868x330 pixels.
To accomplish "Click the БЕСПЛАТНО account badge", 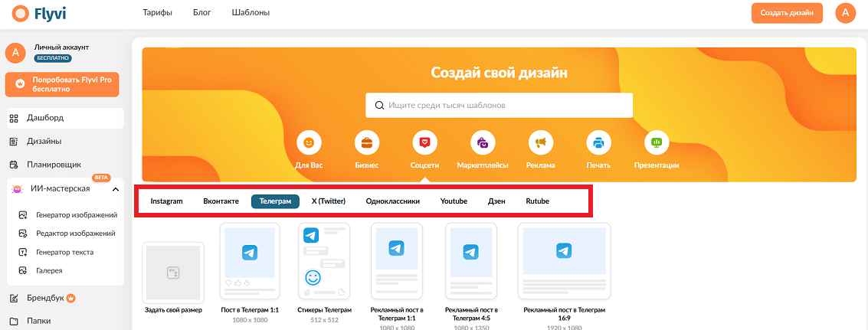I will coord(53,57).
